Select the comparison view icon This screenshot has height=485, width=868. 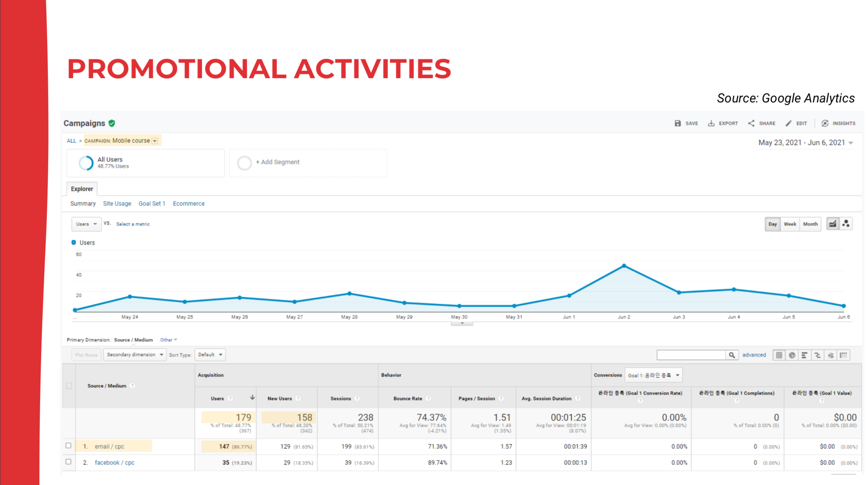click(x=817, y=355)
